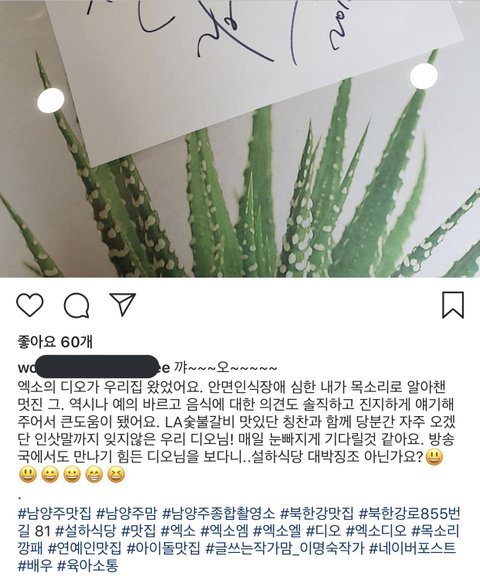Open the #엑소디오 hashtag
480x580 pixels.
click(376, 531)
